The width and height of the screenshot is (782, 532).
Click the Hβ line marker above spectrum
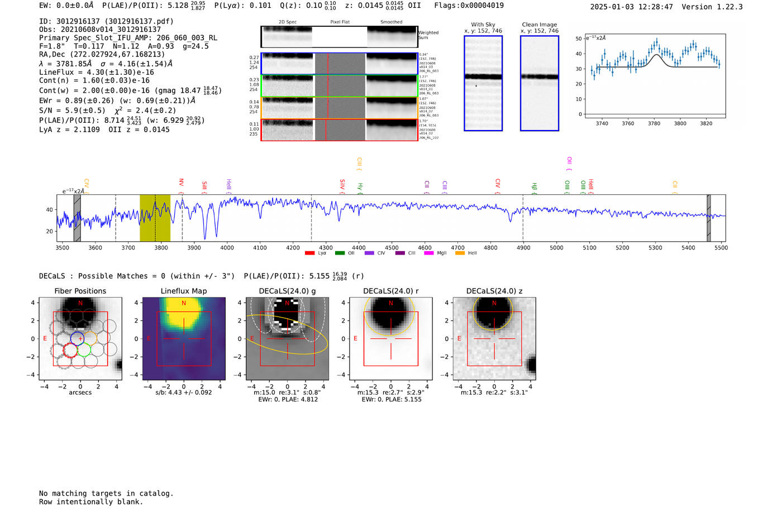[x=535, y=189]
